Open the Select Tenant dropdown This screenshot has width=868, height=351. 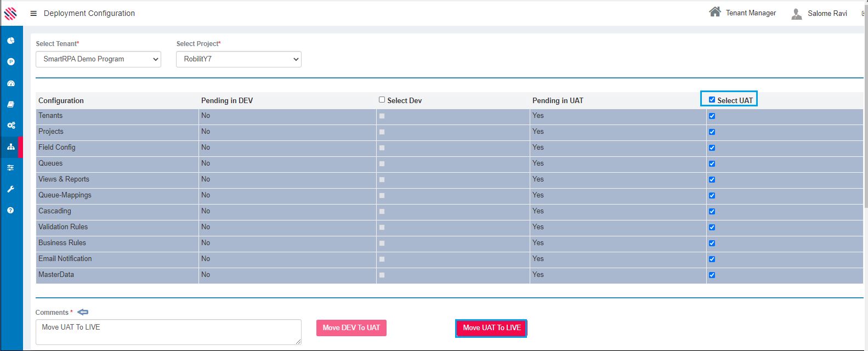(98, 59)
